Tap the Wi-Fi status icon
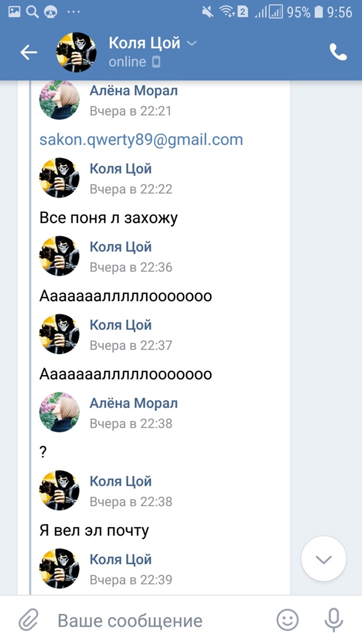 click(227, 12)
